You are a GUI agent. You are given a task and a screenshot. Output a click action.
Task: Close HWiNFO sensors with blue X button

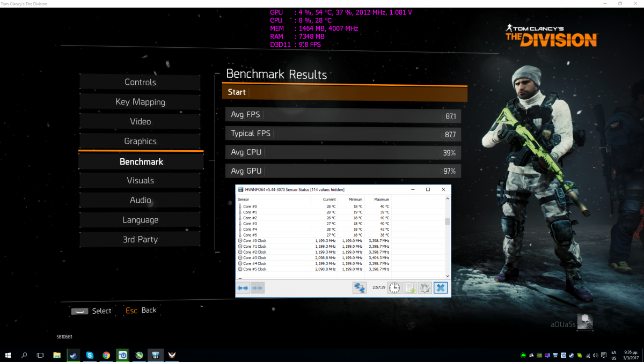coord(441,288)
